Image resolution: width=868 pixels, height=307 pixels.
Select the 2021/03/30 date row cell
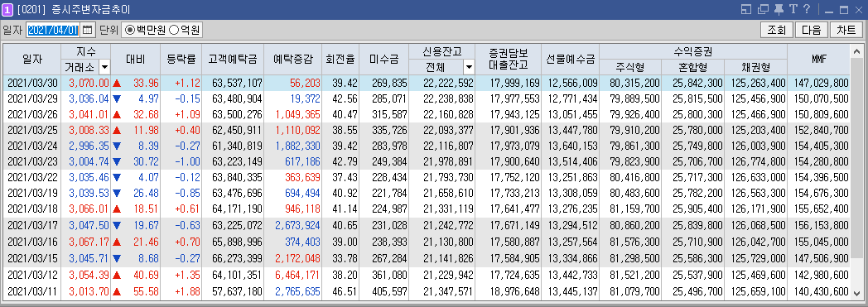pyautogui.click(x=32, y=83)
